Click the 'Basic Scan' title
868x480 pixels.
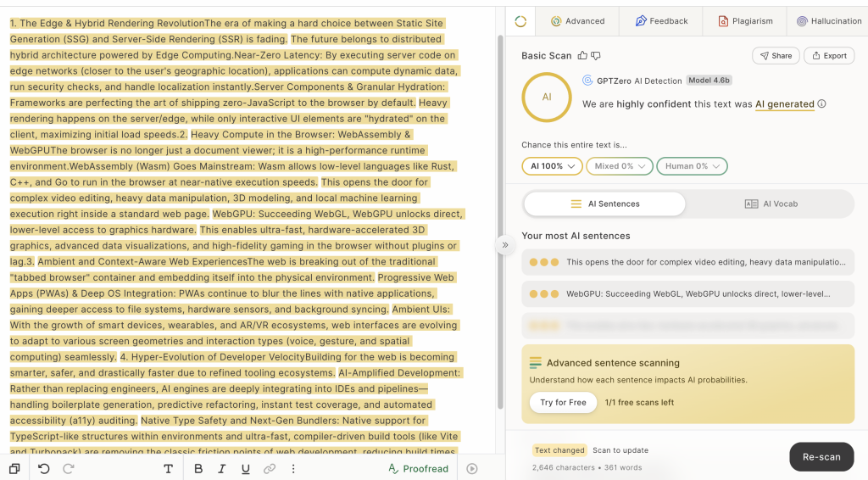tap(547, 55)
